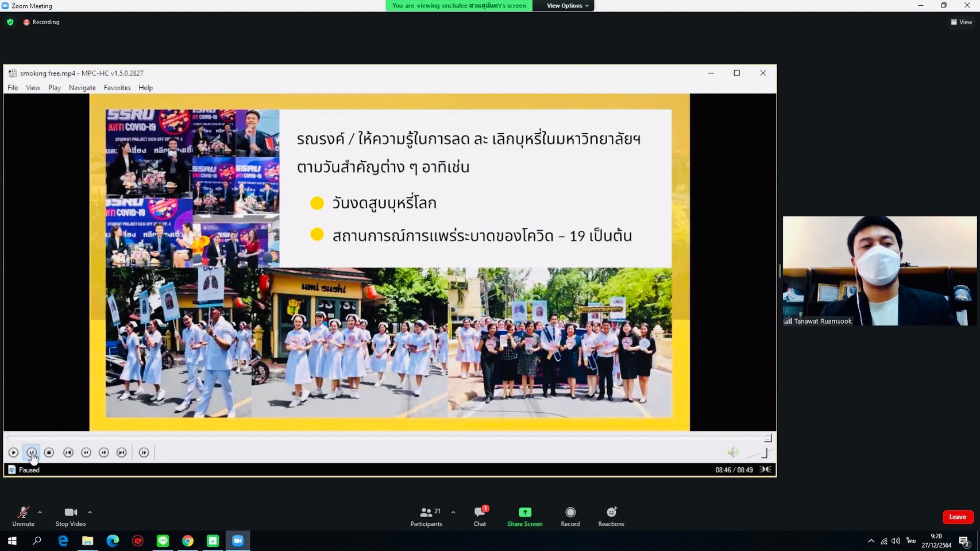Open the Navigate menu

tap(82, 88)
